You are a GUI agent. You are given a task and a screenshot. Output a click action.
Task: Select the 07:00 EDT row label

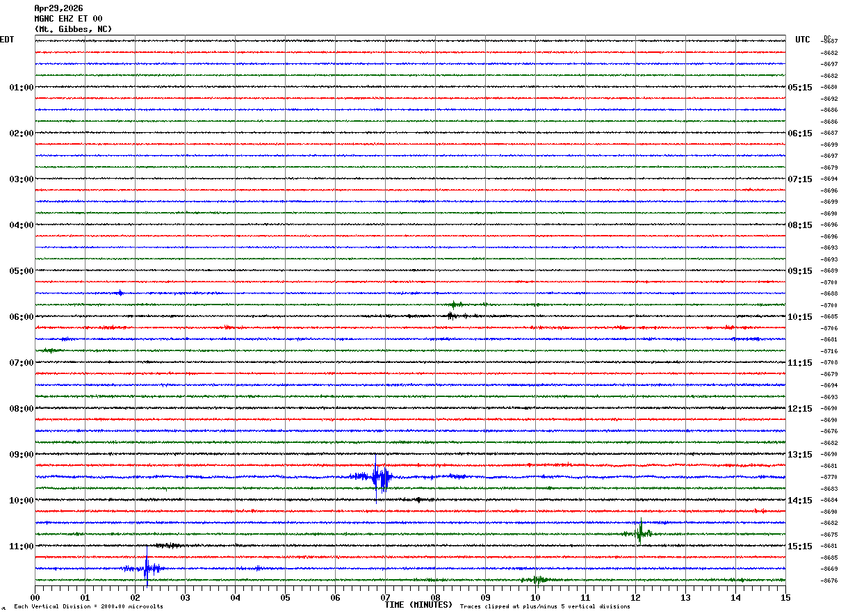[x=21, y=363]
